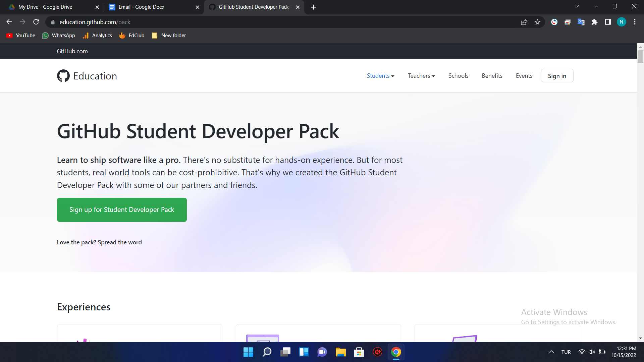644x362 pixels.
Task: Open the Analytics bookmark
Action: pos(97,35)
